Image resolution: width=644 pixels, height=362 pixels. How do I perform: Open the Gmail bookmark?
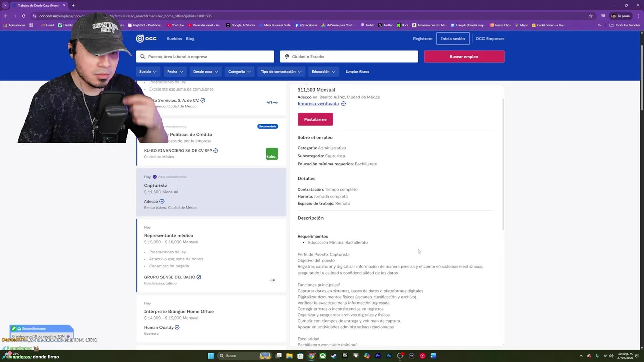click(x=47, y=25)
